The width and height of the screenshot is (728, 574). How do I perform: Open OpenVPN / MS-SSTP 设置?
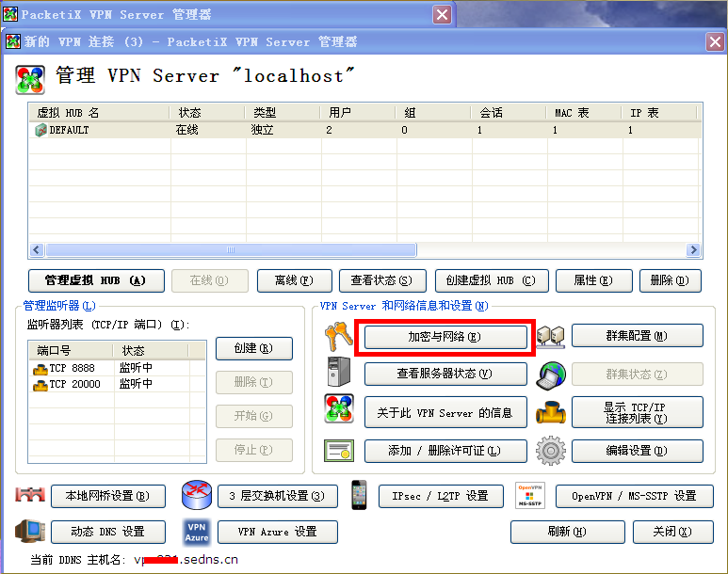tap(635, 497)
